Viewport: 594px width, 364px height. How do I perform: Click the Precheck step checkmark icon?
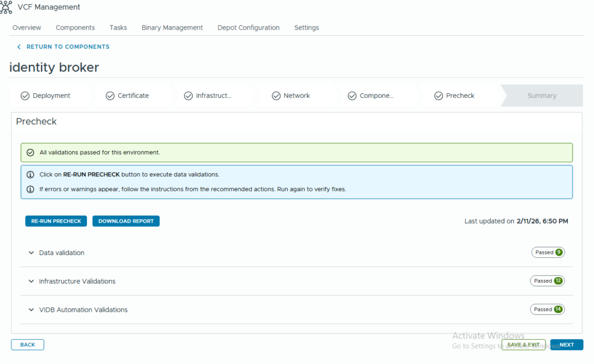click(439, 96)
